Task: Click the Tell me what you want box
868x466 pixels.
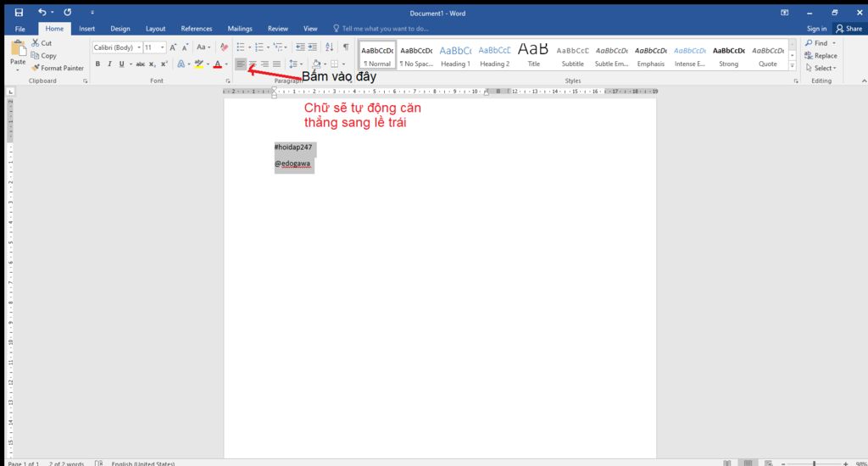Action: 382,29
